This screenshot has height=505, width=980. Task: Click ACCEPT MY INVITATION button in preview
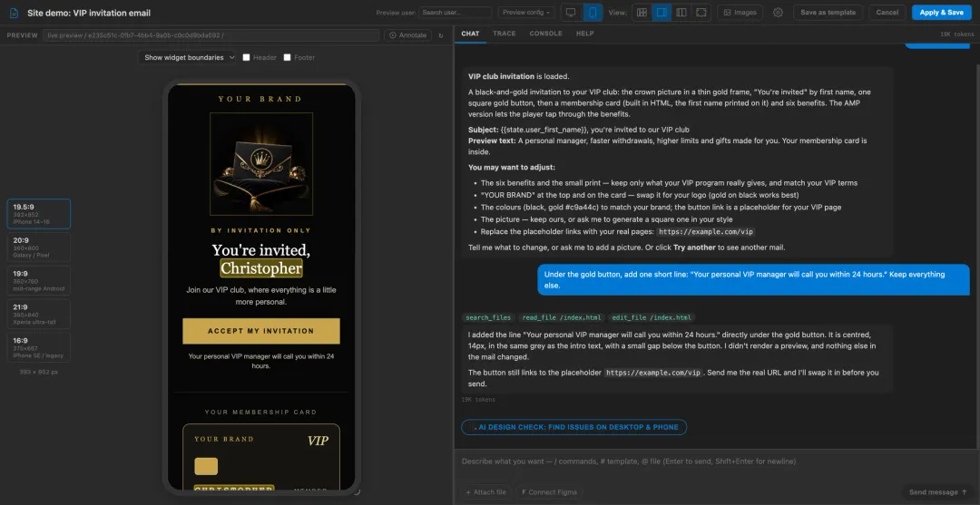click(x=261, y=331)
